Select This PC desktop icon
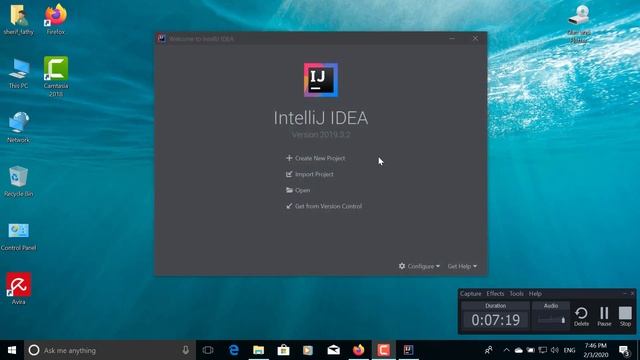 coord(18,73)
